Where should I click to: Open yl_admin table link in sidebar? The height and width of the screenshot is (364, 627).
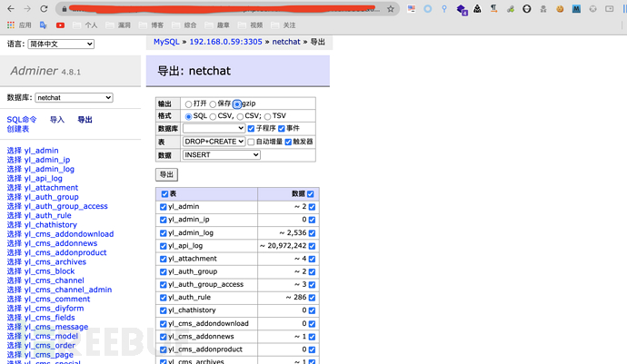(x=41, y=151)
